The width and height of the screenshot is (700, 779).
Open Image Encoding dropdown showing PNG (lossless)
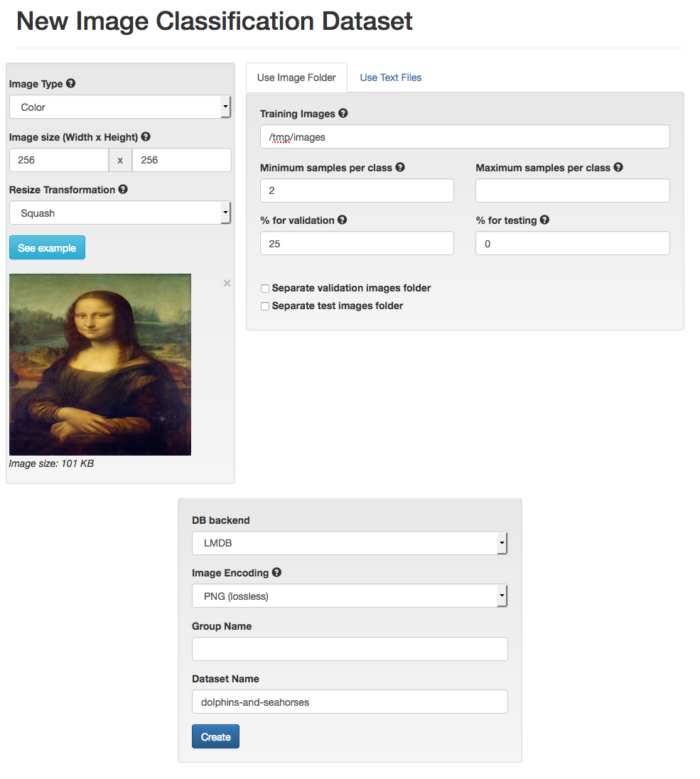click(x=350, y=596)
